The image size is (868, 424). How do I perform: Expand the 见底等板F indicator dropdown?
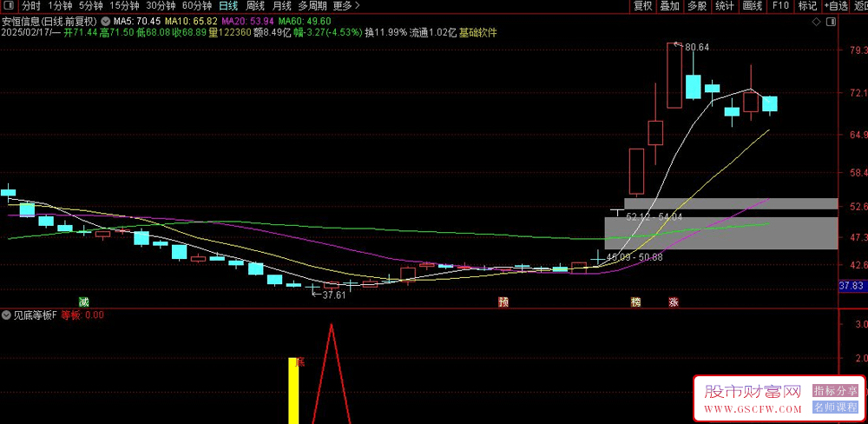tap(7, 315)
